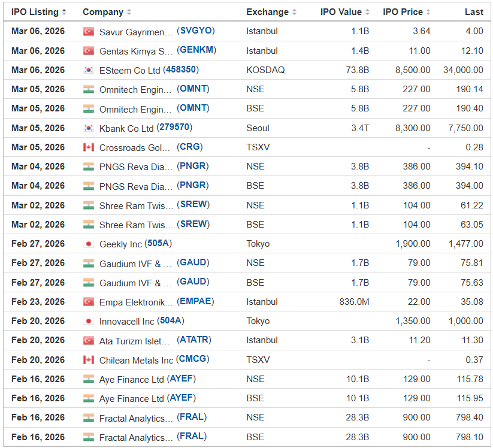Viewport: 493px width, 448px height.
Task: Open the EMPAE ticker link
Action: tap(195, 301)
